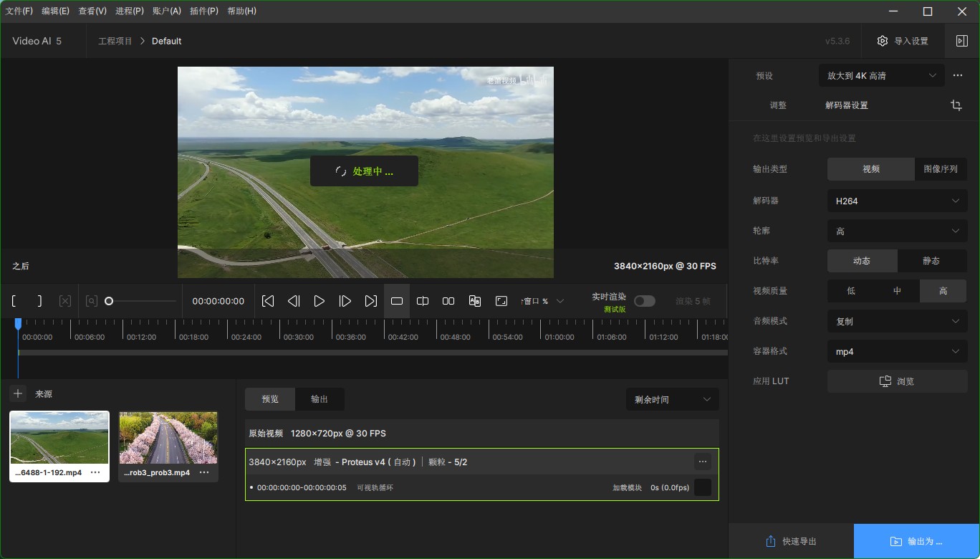Toggle fit-to-window preview icon
Viewport: 980px width, 559px height.
(x=501, y=301)
